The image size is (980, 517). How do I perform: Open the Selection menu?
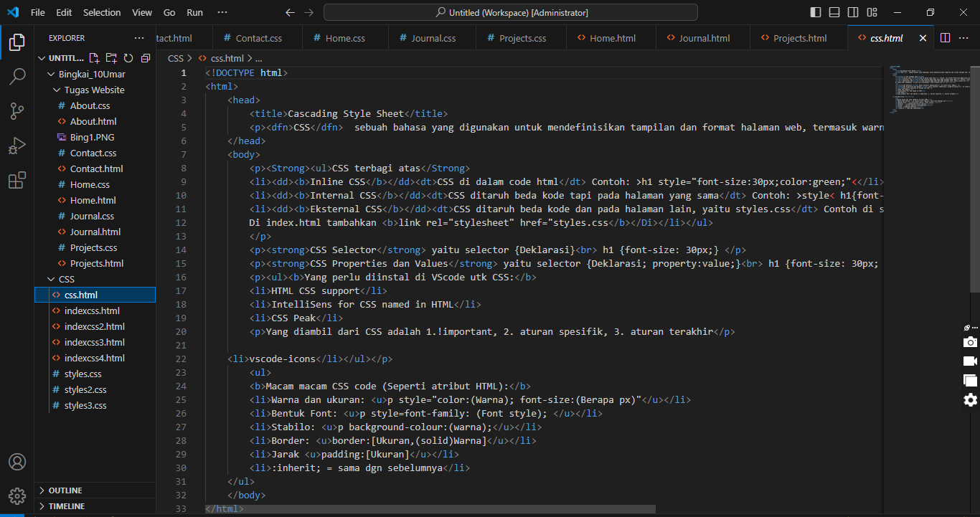pyautogui.click(x=102, y=12)
